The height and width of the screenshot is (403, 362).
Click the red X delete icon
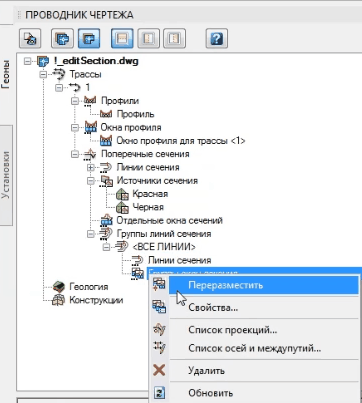tap(159, 370)
